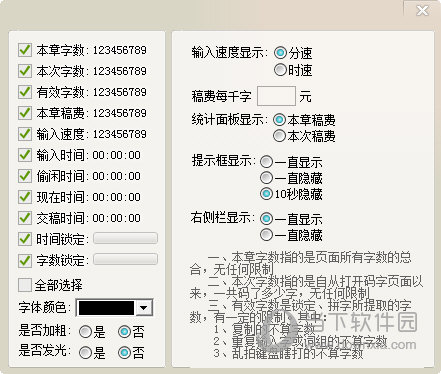The width and height of the screenshot is (441, 374).
Task: Set 右侧栏显示 to 一直显示
Action: tap(266, 219)
